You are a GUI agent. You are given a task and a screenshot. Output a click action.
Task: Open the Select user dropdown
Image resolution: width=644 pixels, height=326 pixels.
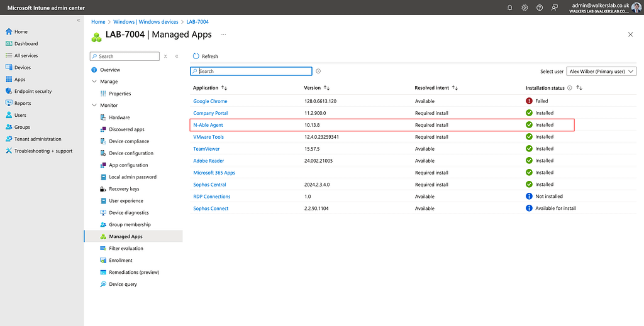tap(601, 72)
